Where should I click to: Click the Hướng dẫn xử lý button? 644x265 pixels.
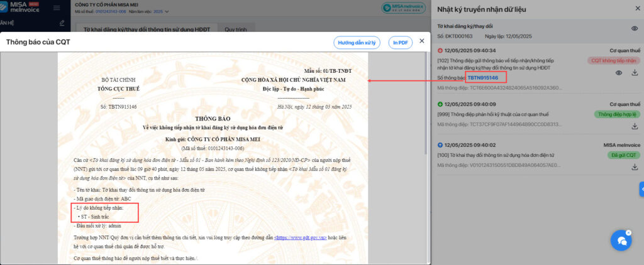357,42
